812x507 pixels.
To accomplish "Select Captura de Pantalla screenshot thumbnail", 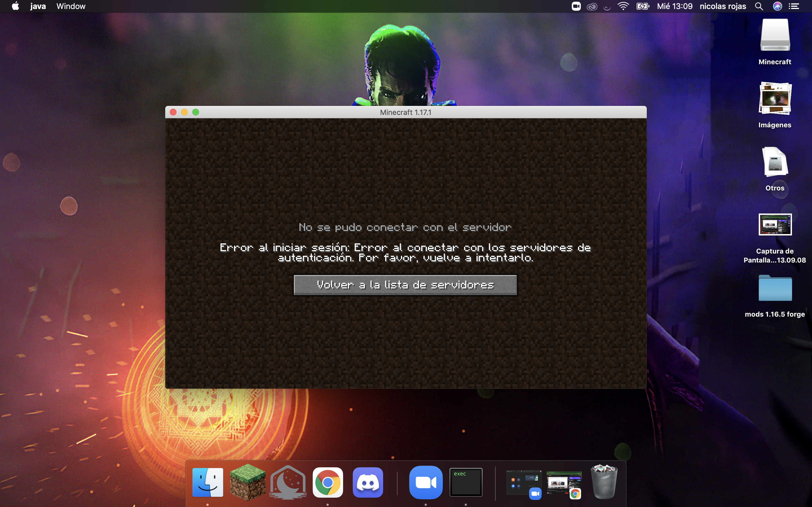I will [775, 225].
